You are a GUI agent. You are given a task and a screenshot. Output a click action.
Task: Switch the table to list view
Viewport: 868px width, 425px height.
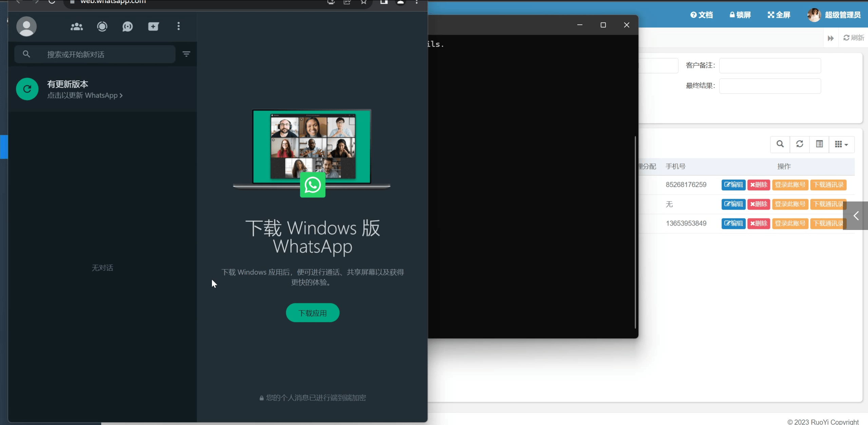[819, 144]
